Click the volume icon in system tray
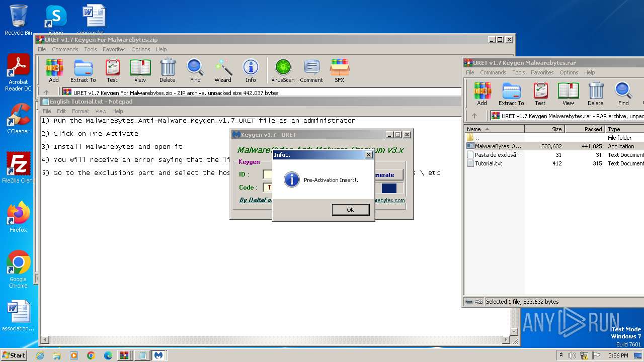 tap(572, 355)
